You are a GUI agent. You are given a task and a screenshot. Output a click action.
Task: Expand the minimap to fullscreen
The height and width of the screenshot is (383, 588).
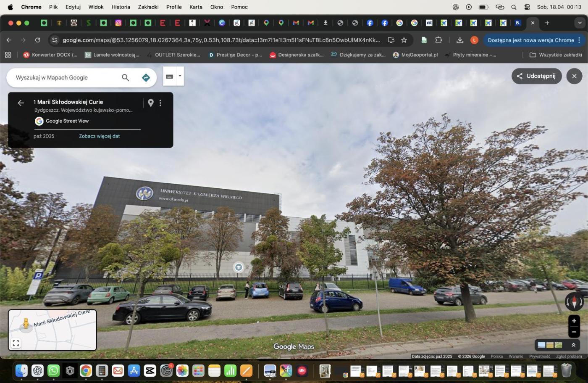pos(16,343)
